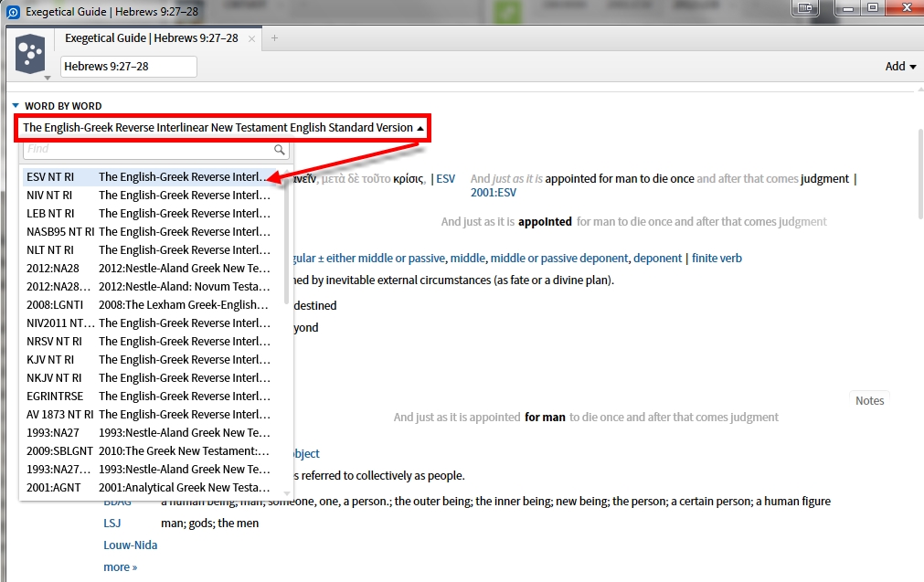Pick EGRINTRSE entry in the list

pos(148,396)
